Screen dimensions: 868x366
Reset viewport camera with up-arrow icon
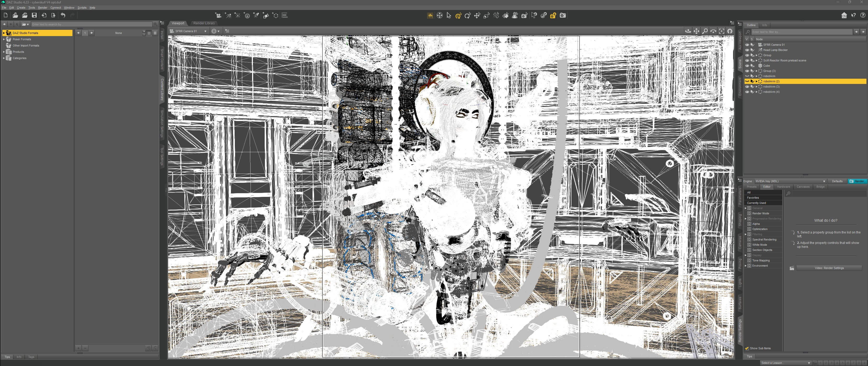[730, 31]
